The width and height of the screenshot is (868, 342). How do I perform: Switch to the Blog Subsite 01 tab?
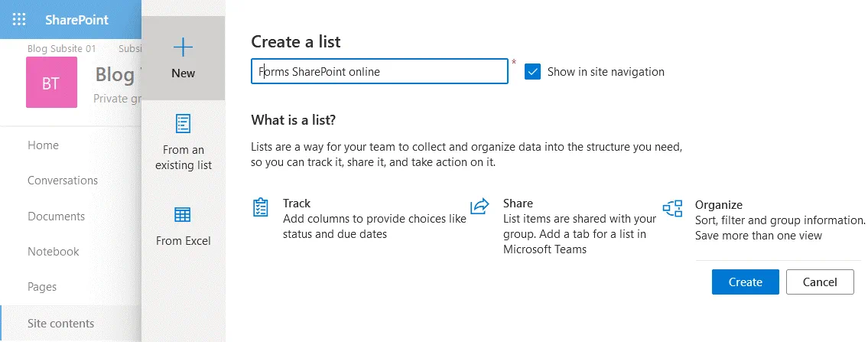(x=62, y=48)
